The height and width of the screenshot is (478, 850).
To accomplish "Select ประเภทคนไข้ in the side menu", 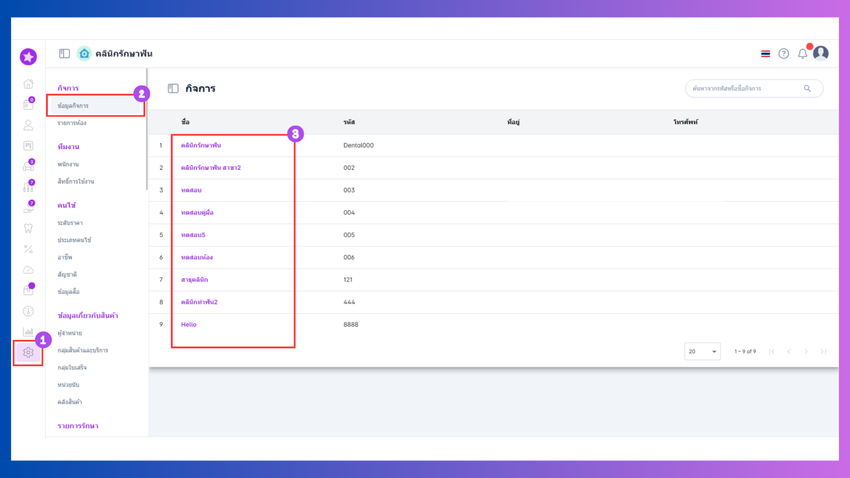I will 74,240.
